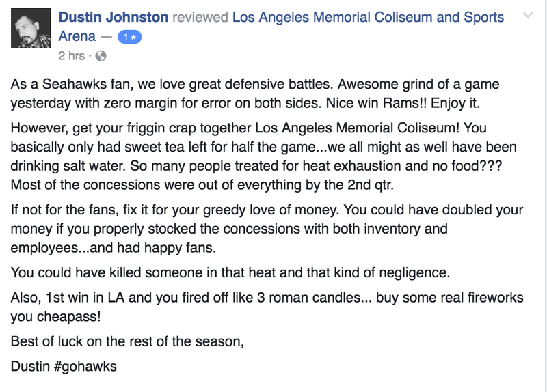Viewport: 547px width, 392px height.
Task: Open the 2 hrs timestamp permalink
Action: click(x=72, y=56)
